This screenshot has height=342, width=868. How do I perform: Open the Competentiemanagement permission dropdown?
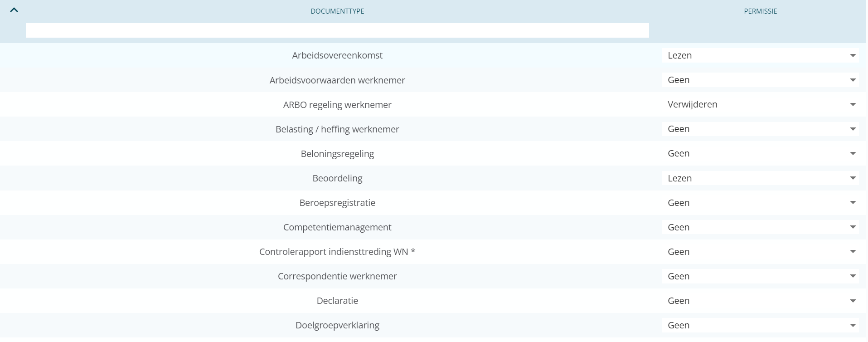[x=760, y=227]
